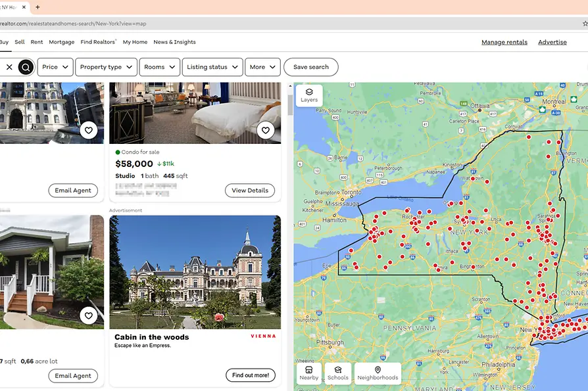Bookmark this page with the star icon
The image size is (588, 391).
point(585,24)
